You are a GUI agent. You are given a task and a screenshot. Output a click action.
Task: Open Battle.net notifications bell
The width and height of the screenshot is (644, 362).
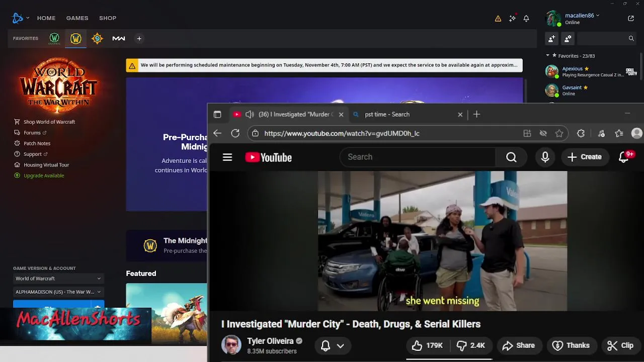click(x=526, y=19)
